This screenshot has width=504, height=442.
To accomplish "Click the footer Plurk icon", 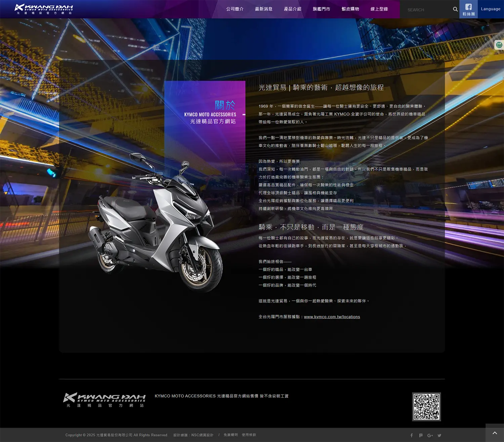I will 421,435.
